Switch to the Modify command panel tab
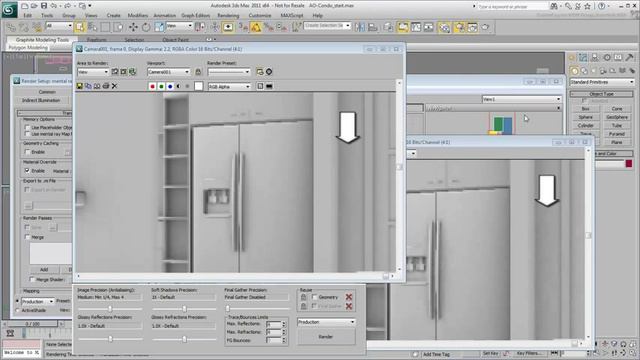 [x=583, y=58]
